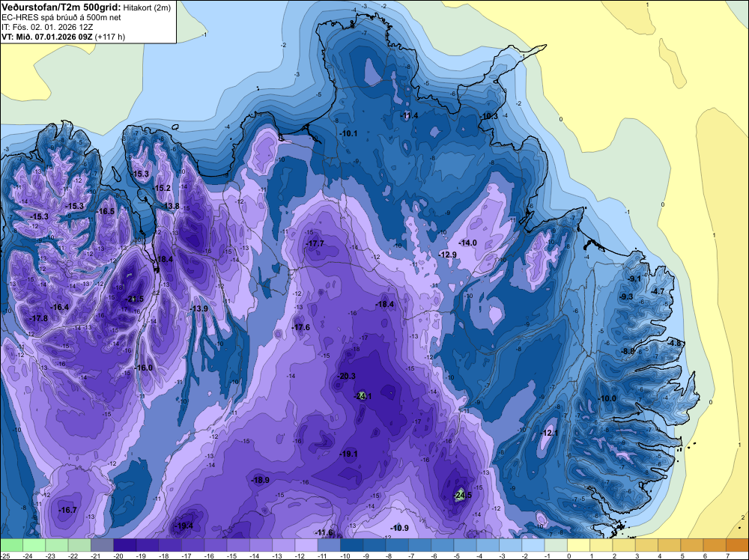
Task: Click the 7 orange legend swatch
Action: tap(737, 545)
